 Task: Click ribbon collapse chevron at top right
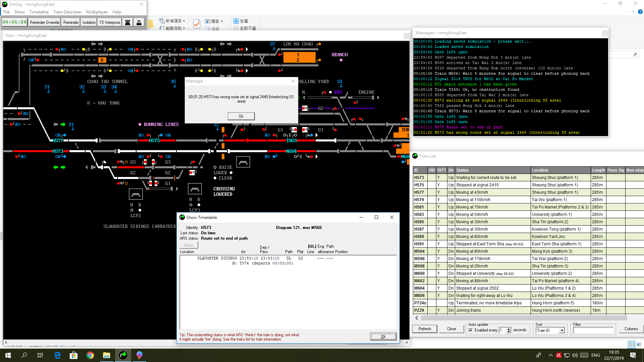coord(633,12)
